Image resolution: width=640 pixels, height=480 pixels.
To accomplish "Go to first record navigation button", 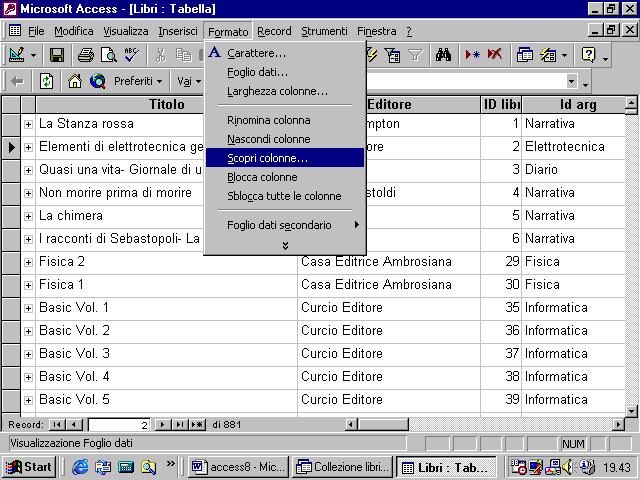I will pyautogui.click(x=57, y=424).
